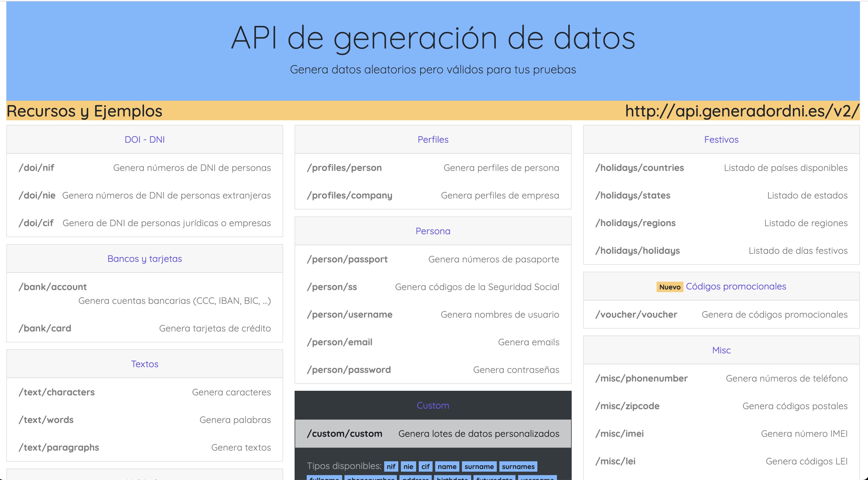
Task: Open the Textos section heading
Action: click(145, 364)
